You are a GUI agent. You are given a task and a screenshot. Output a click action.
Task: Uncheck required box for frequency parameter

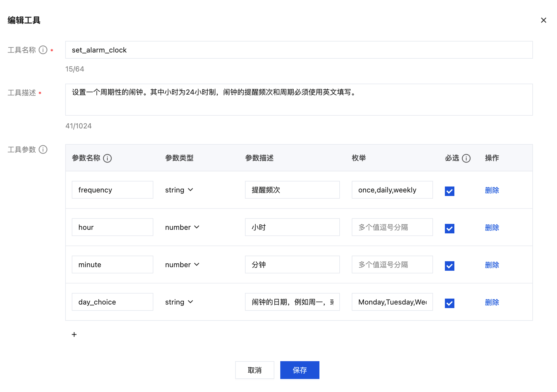(449, 191)
